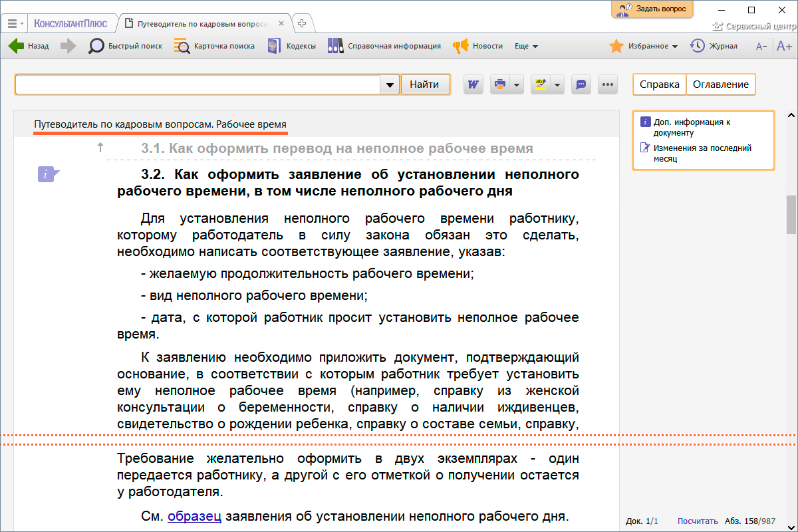Increase font size with A+ button
The height and width of the screenshot is (532, 798).
pyautogui.click(x=784, y=46)
